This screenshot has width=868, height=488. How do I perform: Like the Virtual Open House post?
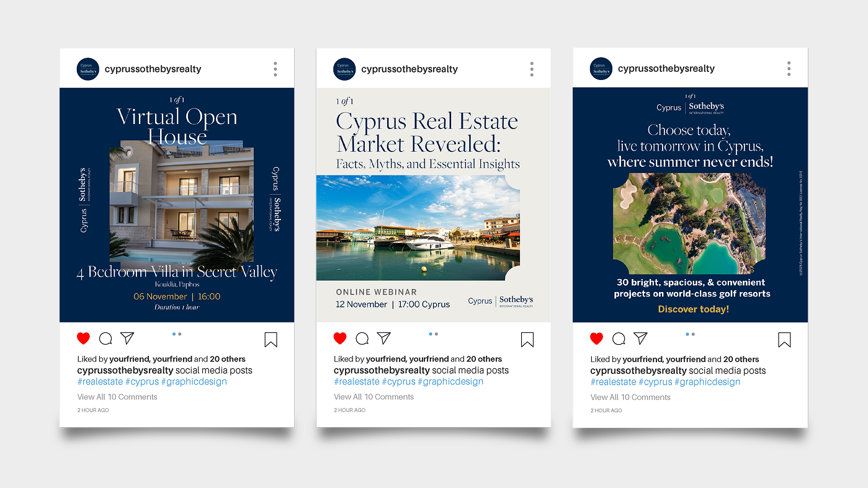tap(83, 339)
